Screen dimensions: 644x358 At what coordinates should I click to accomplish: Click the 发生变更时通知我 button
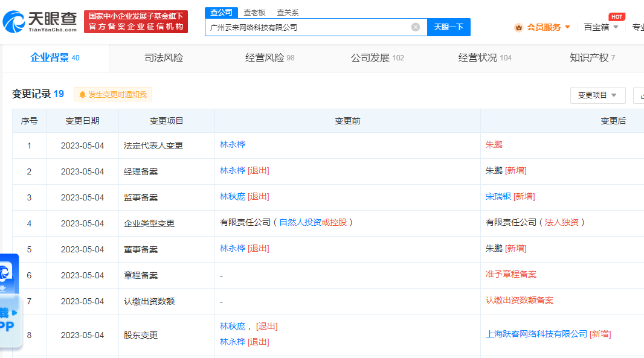113,94
